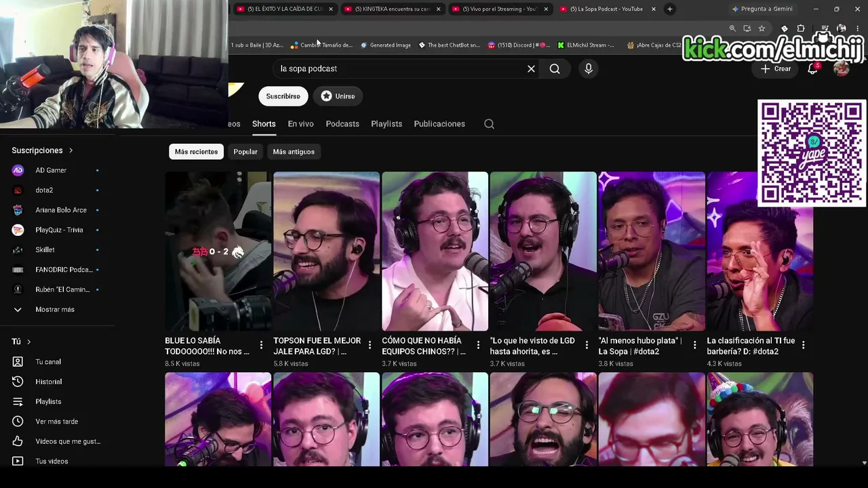Clear the YouTube search box text
Screen dimensions: 868x488
coord(531,68)
